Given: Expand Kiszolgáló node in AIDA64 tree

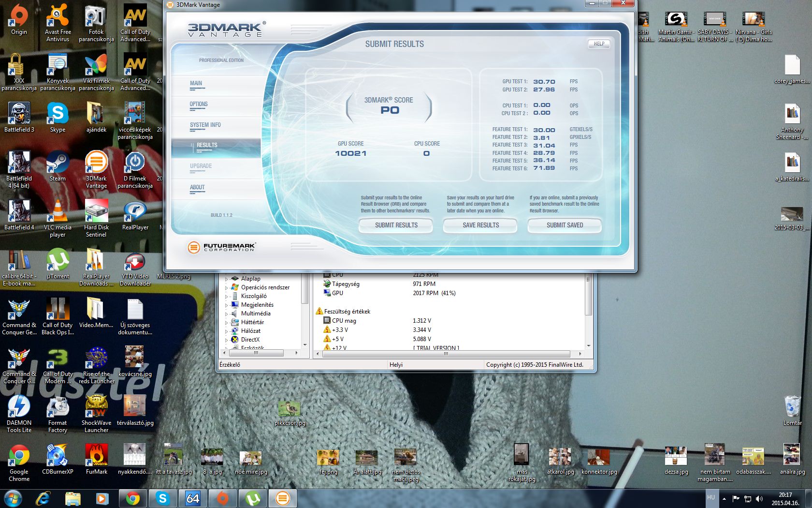Looking at the screenshot, I should pos(226,296).
